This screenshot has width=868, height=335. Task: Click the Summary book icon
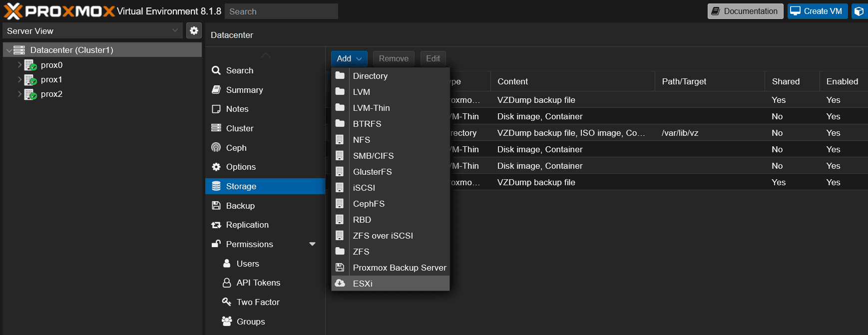pos(216,90)
